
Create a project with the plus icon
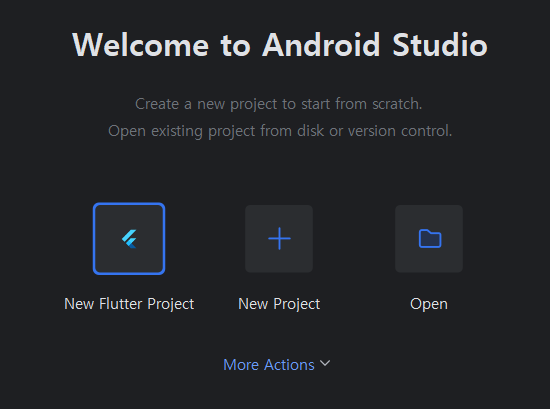pos(279,239)
